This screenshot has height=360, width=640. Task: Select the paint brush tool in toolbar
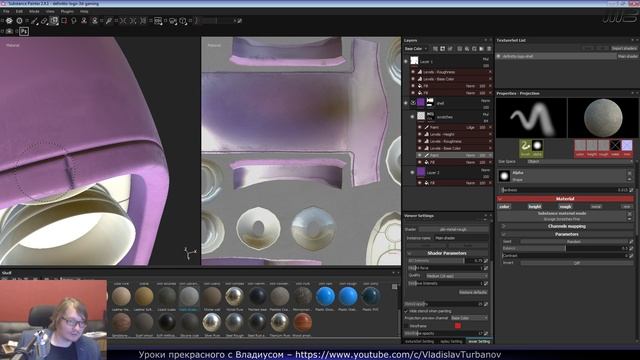point(35,21)
